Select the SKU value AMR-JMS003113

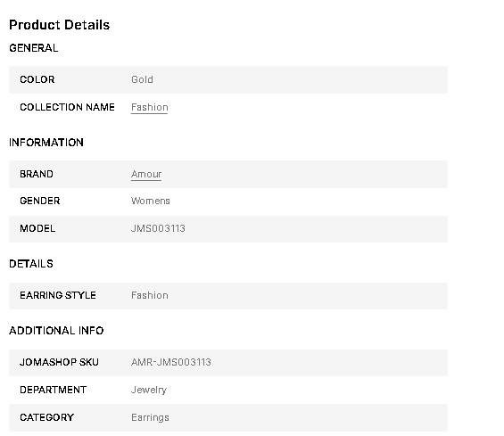click(x=171, y=362)
